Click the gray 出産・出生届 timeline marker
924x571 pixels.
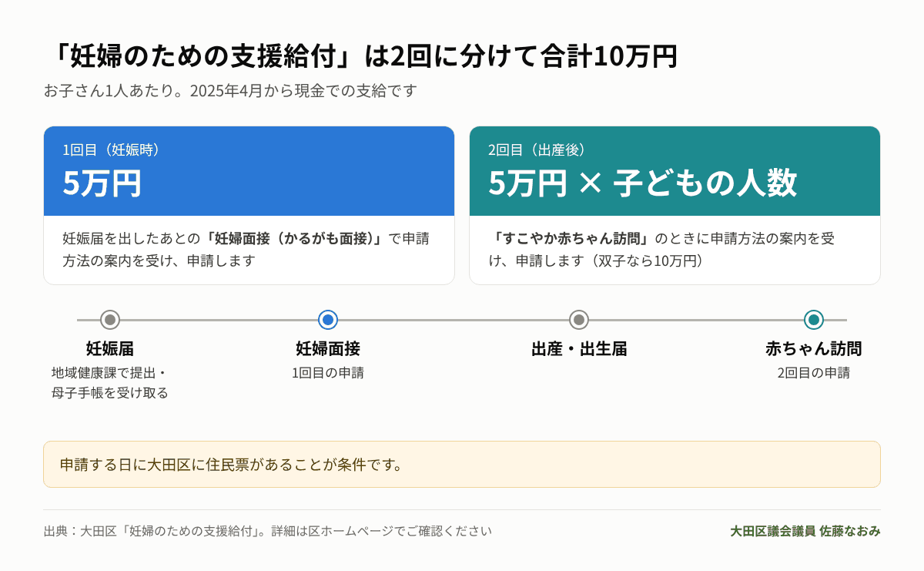tap(579, 320)
